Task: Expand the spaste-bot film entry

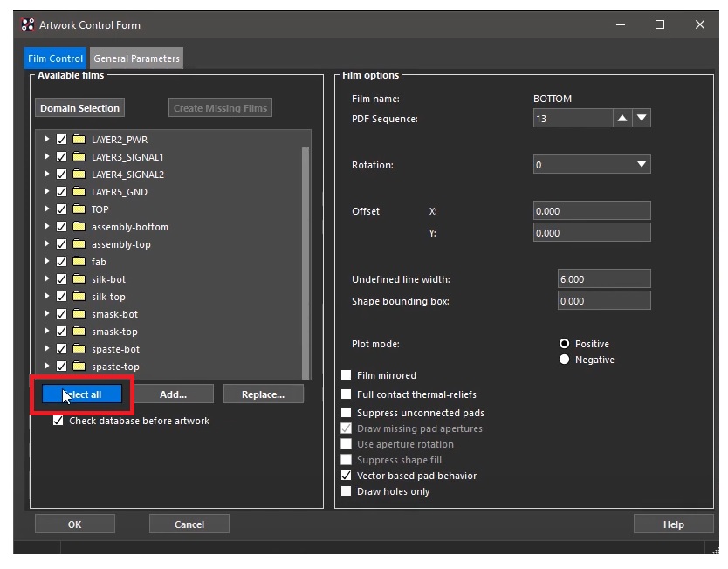Action: (47, 349)
